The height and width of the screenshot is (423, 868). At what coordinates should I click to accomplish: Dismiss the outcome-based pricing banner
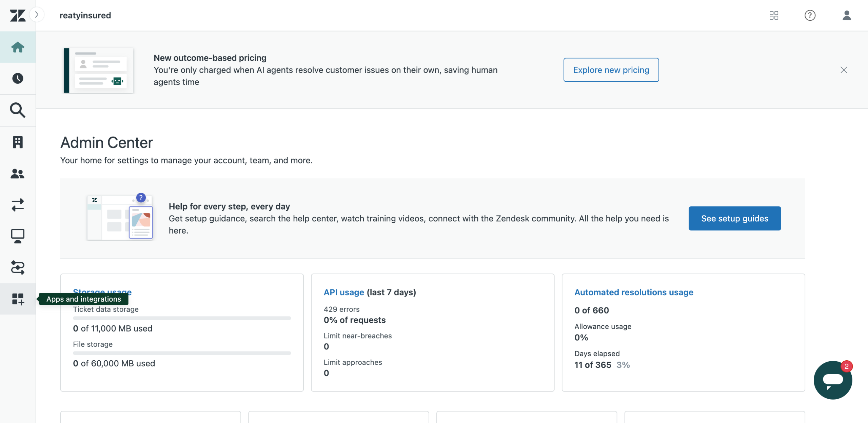(844, 70)
